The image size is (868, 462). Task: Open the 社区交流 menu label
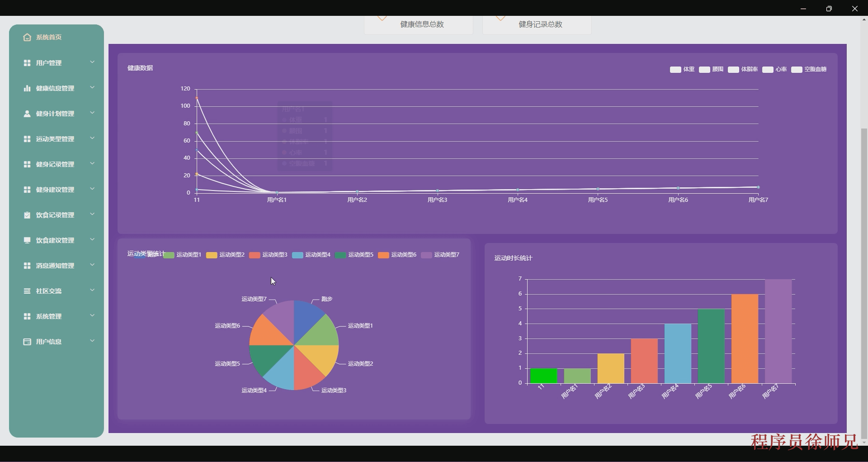click(49, 291)
